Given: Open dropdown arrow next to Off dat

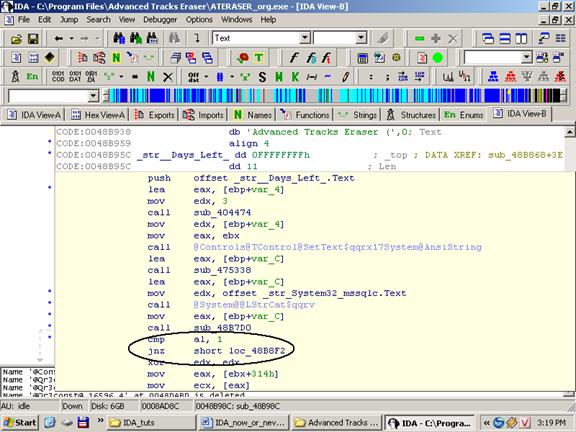Looking at the screenshot, I should click(206, 77).
